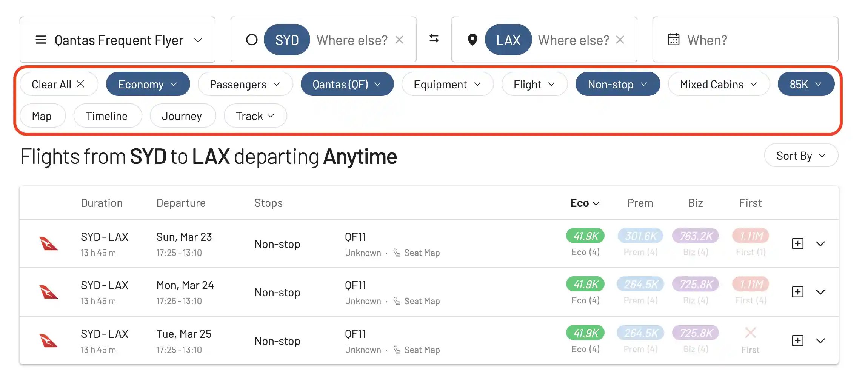
Task: Open the Mixed Cabins filter dropdown
Action: 719,84
